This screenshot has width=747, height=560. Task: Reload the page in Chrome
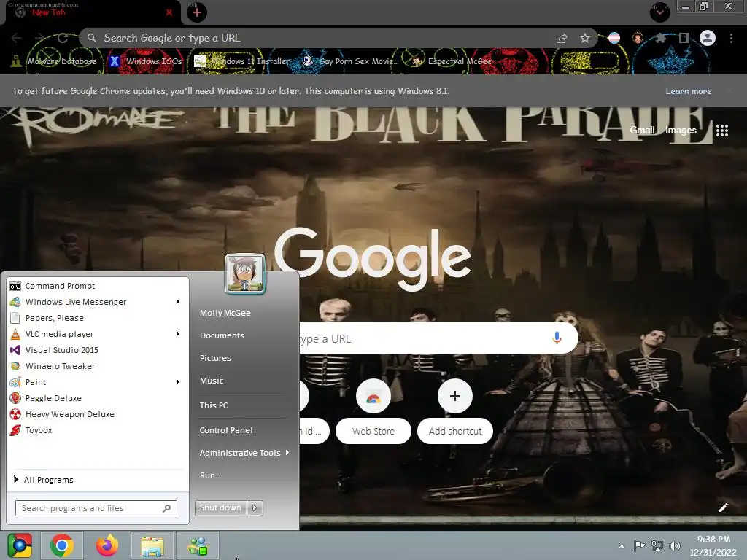63,38
